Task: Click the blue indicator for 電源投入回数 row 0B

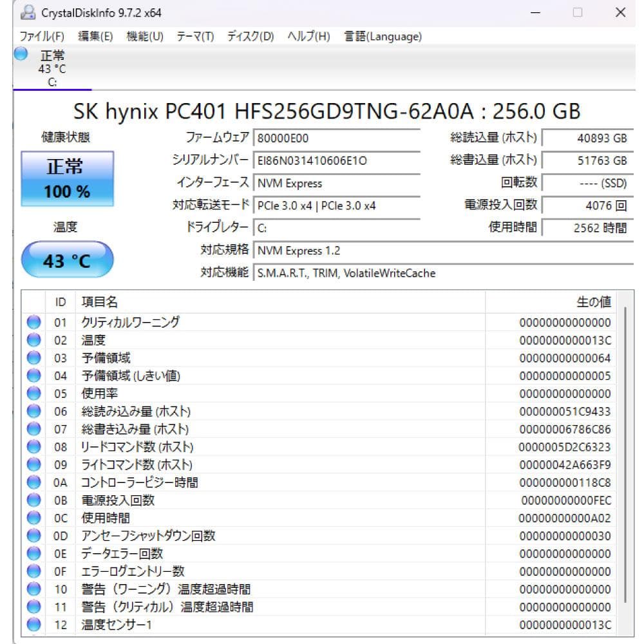Action: coord(33,500)
